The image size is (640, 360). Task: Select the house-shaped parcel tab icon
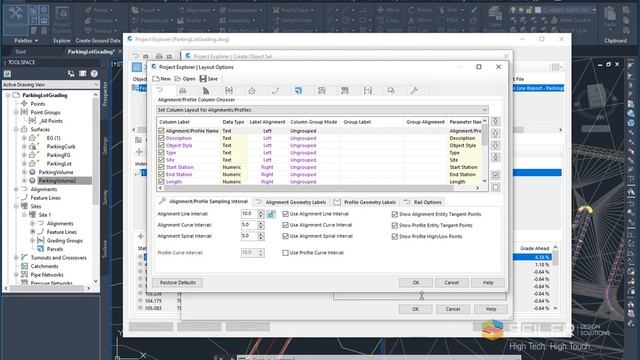252,91
